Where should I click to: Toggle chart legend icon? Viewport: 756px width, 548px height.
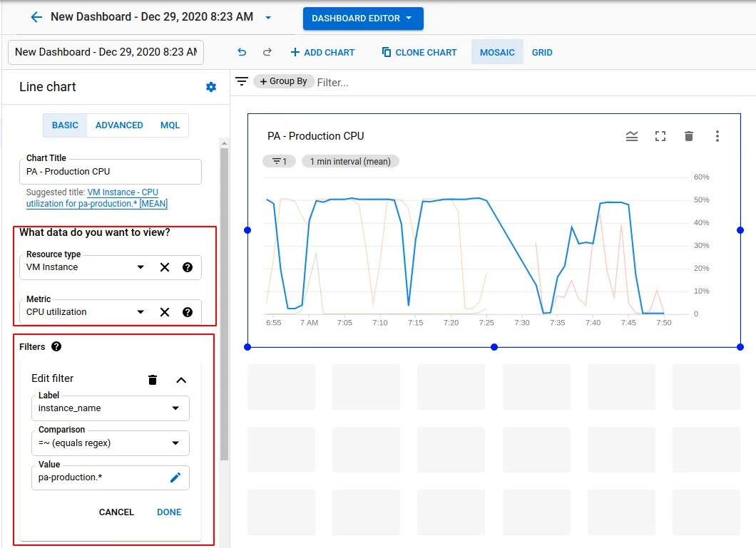coord(632,136)
